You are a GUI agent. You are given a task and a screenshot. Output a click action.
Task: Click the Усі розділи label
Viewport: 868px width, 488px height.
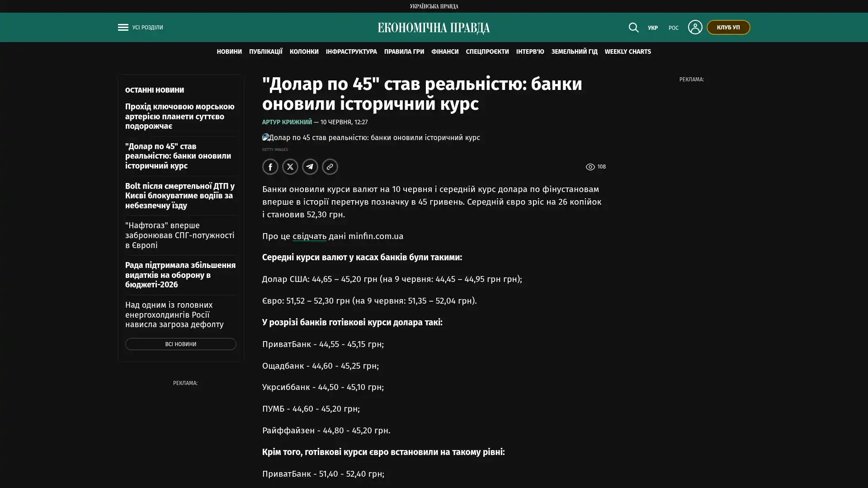tap(147, 28)
